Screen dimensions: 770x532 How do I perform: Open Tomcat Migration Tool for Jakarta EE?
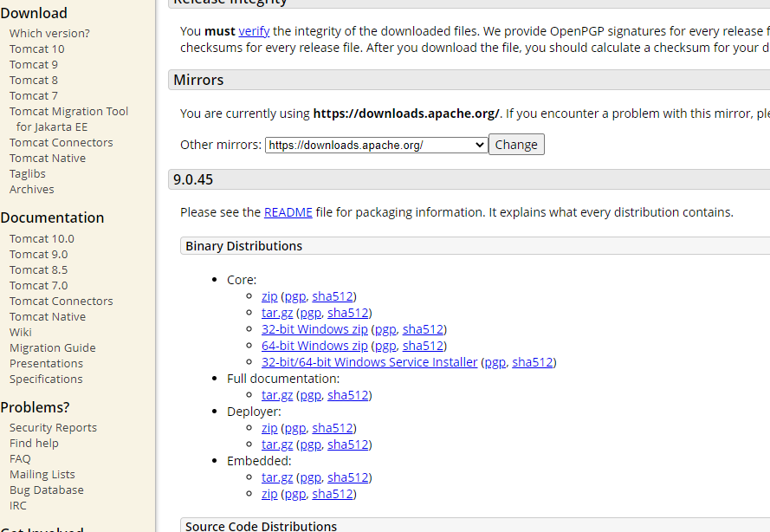[68, 120]
